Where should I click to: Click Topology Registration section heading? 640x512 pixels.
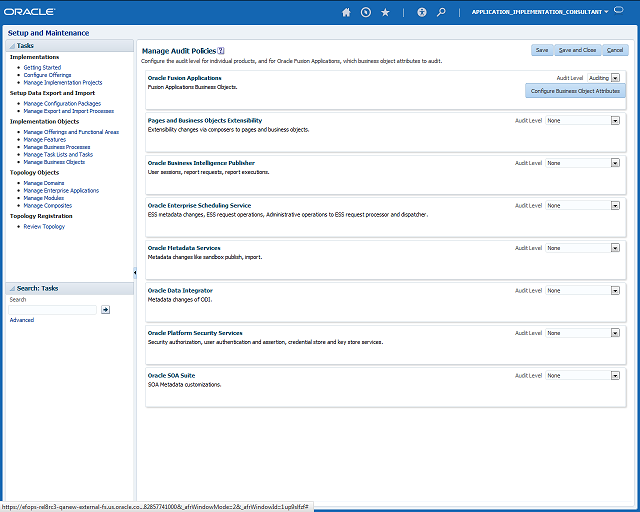(x=41, y=216)
